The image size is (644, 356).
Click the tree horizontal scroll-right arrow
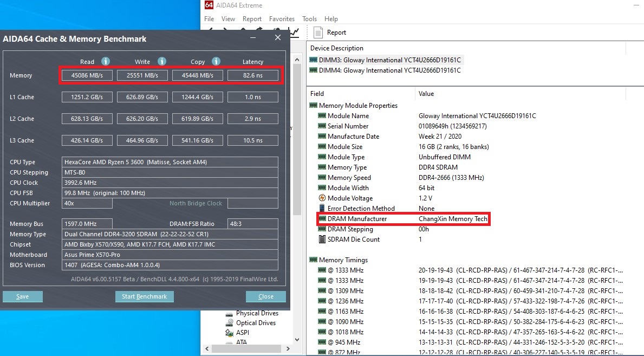pos(288,348)
